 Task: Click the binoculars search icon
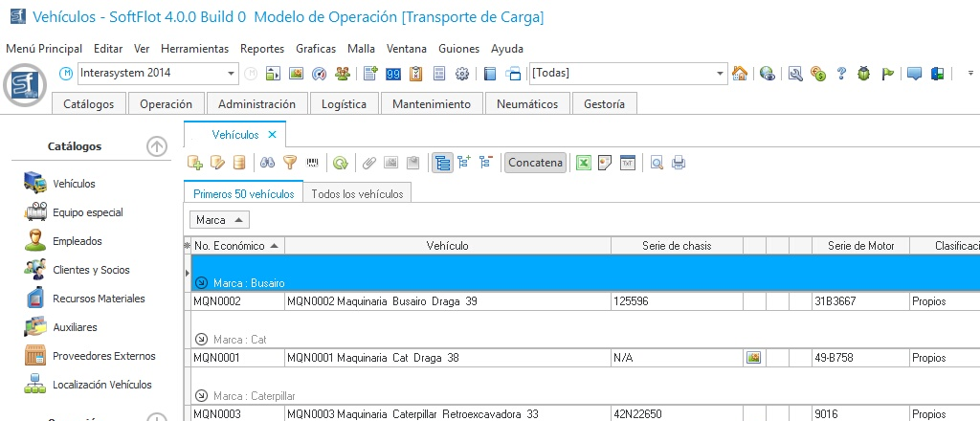click(269, 163)
